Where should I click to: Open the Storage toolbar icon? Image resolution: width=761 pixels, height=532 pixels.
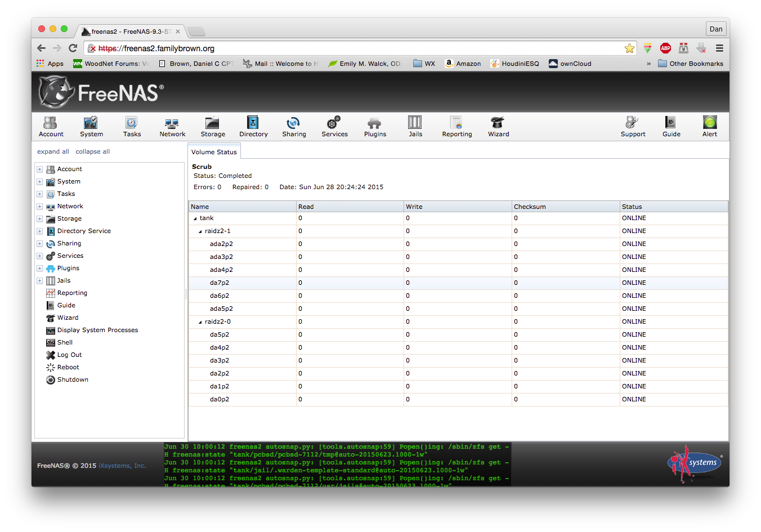tap(213, 127)
